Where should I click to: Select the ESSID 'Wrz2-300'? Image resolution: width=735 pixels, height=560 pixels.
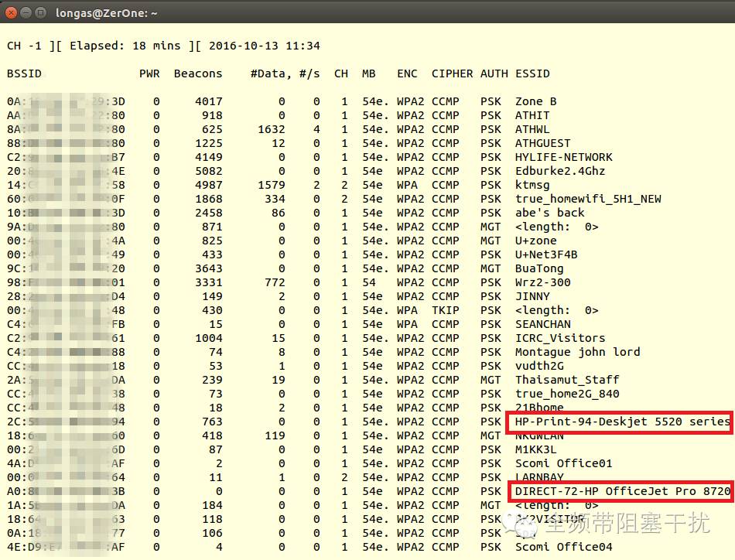coord(543,282)
